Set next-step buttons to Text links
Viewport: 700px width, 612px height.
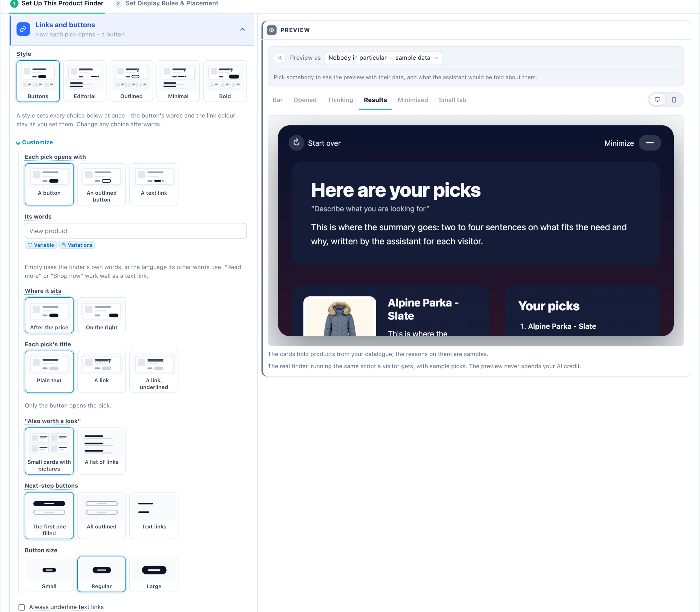154,516
